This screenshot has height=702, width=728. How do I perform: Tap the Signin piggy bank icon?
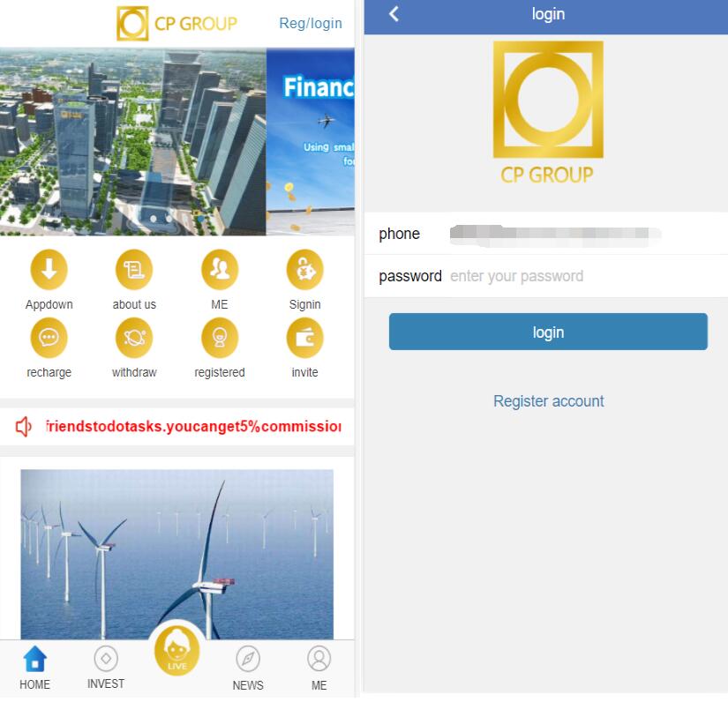tap(304, 270)
